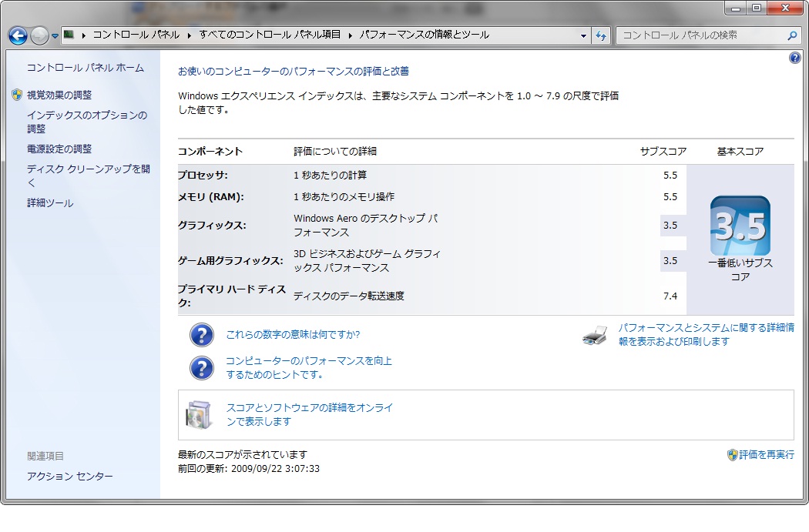Expand arrow after すべてのコントロール パネル項目
This screenshot has width=809, height=532.
(x=351, y=35)
